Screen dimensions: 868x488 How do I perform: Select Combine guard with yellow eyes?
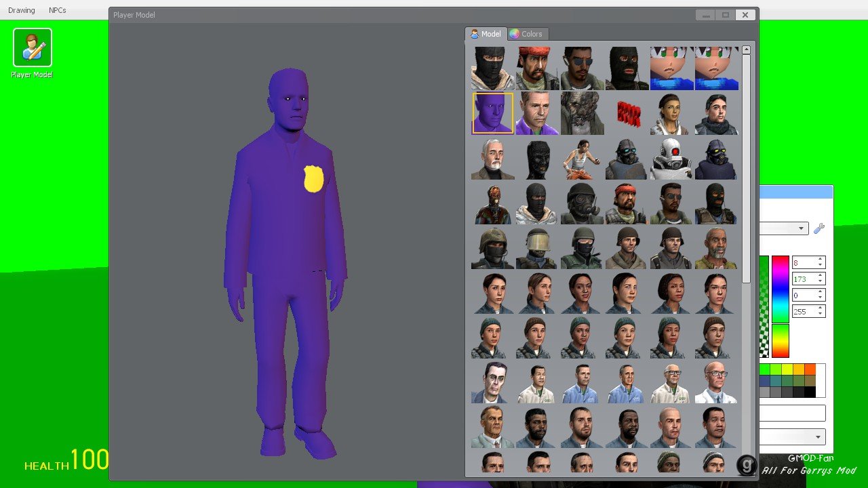(x=716, y=159)
